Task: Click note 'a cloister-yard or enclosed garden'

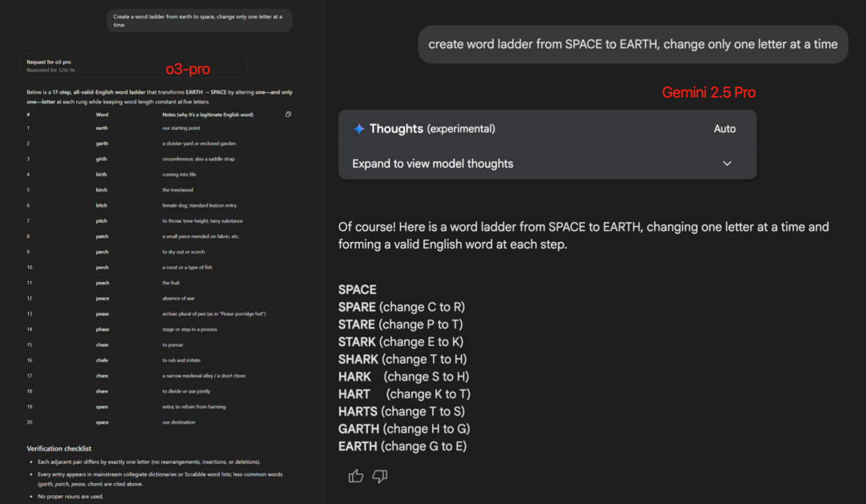Action: 199,143
